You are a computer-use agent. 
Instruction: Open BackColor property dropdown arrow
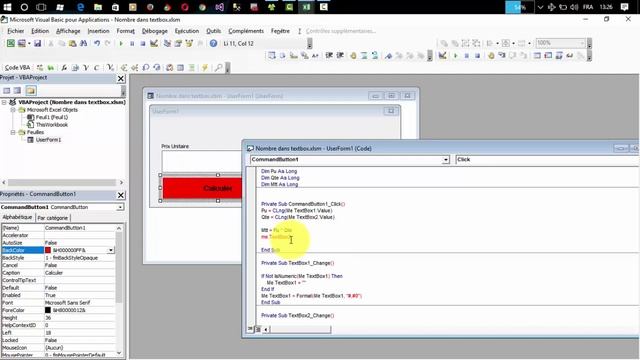[x=111, y=250]
